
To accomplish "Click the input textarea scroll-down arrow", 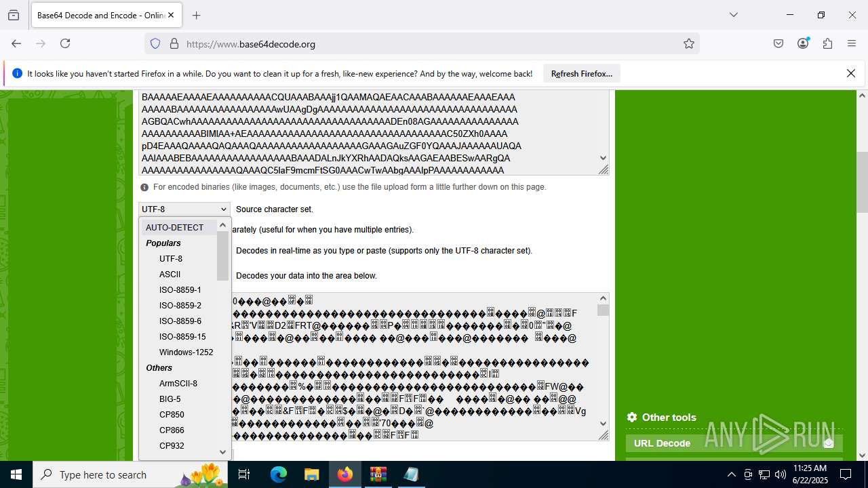I will (x=603, y=158).
